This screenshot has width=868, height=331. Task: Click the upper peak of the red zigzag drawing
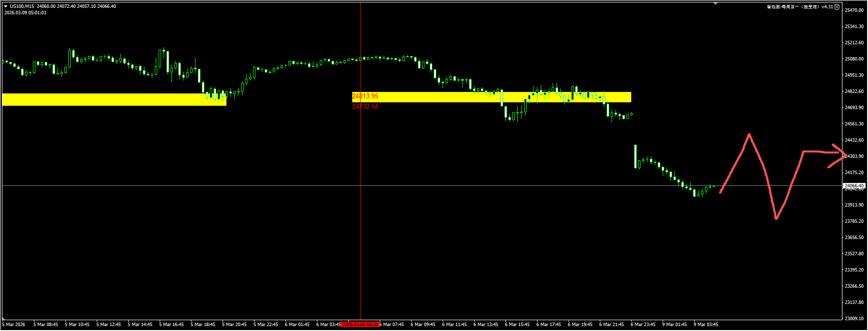[x=749, y=135]
